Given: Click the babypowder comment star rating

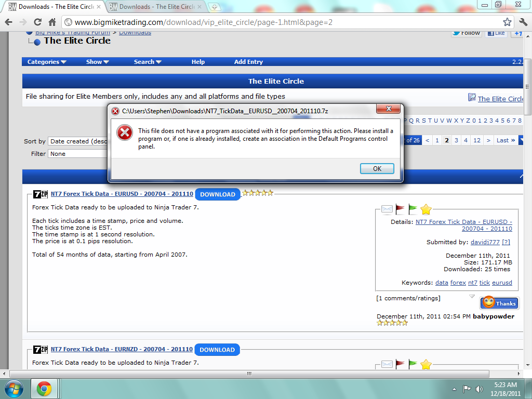Looking at the screenshot, I should point(392,323).
